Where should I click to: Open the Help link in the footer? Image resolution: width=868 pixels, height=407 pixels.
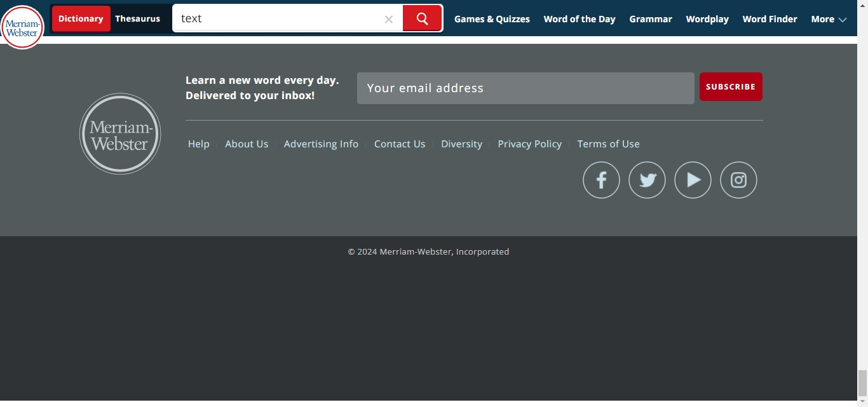(199, 144)
